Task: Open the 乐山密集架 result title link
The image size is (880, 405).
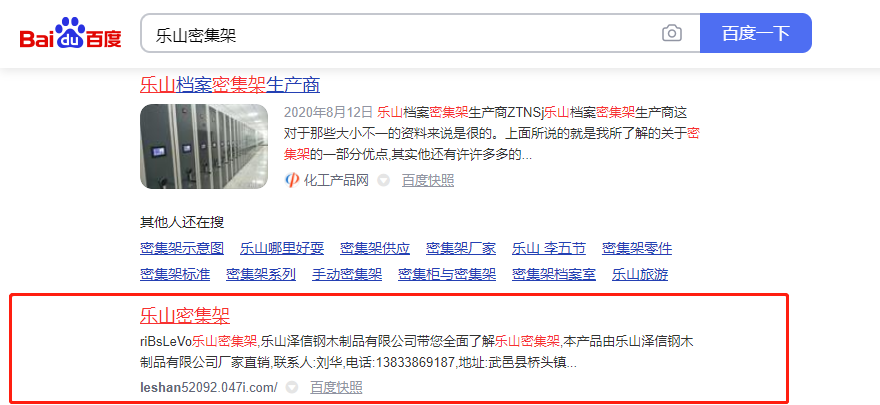Action: [x=185, y=315]
